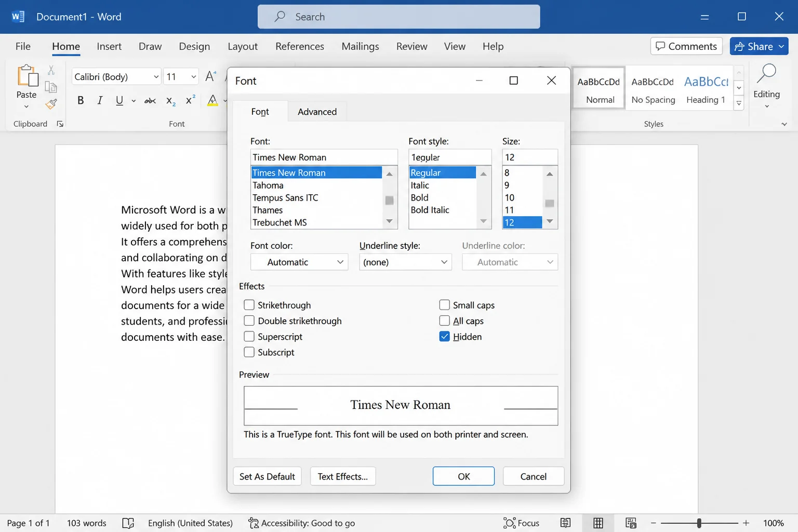Switch to Web Layout view icon
The width and height of the screenshot is (798, 532).
[631, 523]
